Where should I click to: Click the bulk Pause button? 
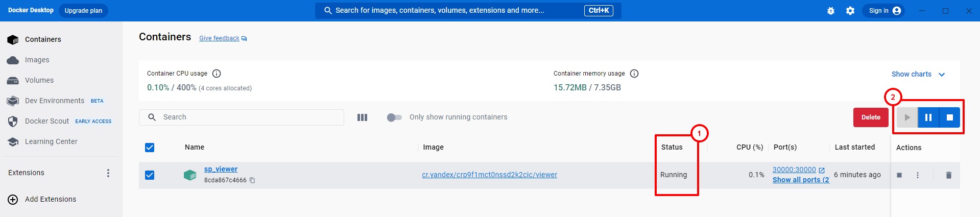tap(928, 117)
